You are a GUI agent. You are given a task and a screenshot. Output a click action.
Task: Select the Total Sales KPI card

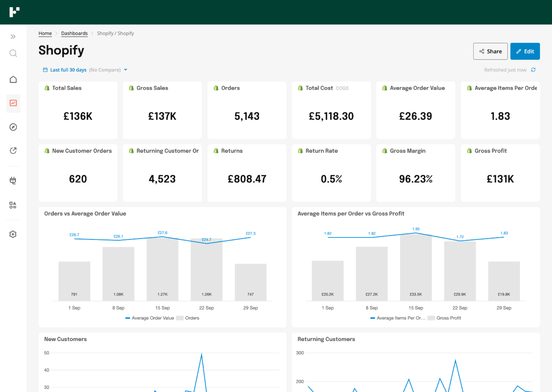[x=78, y=110]
